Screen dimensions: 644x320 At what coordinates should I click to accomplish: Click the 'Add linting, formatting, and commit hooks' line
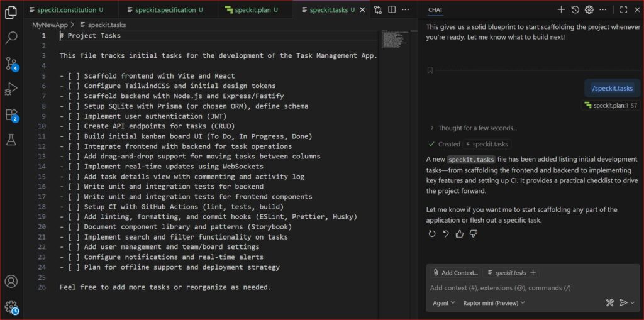tap(208, 216)
